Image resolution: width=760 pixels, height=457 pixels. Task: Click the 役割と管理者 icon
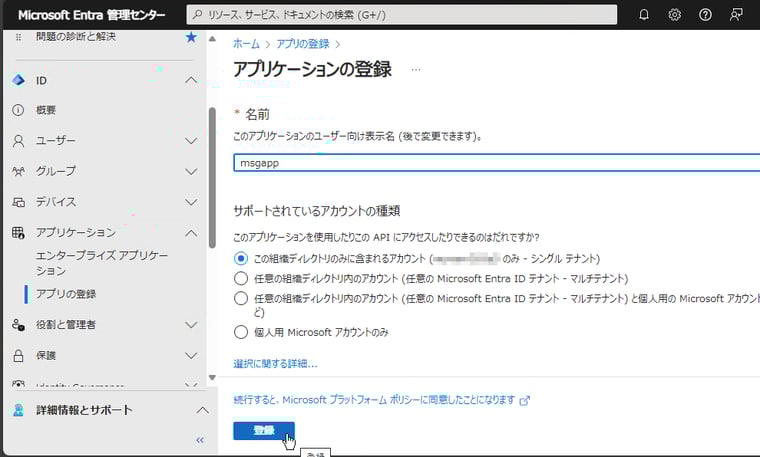pos(18,325)
